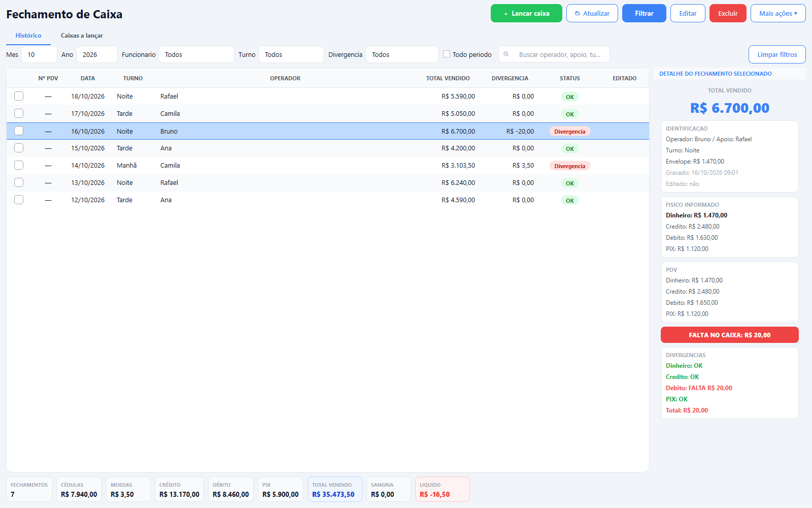Tick the checkbox for 17/10/2026 Camila row
812x508 pixels.
point(19,113)
